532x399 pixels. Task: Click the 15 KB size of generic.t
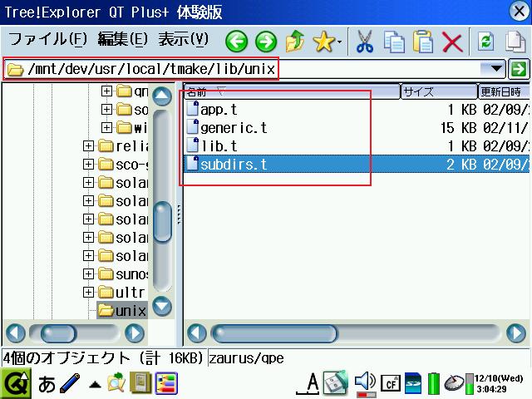[459, 127]
